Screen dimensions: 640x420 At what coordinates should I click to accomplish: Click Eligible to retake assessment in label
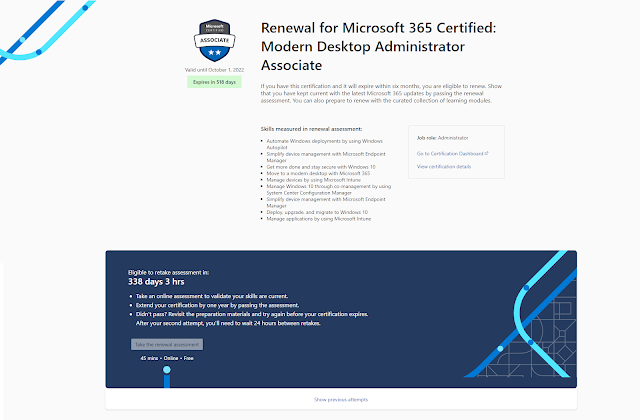tap(169, 272)
